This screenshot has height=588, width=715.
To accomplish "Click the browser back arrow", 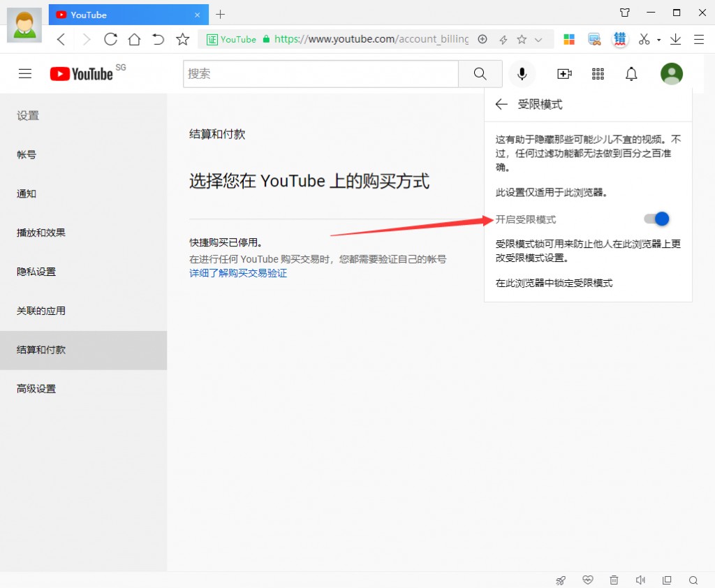I will click(x=61, y=40).
